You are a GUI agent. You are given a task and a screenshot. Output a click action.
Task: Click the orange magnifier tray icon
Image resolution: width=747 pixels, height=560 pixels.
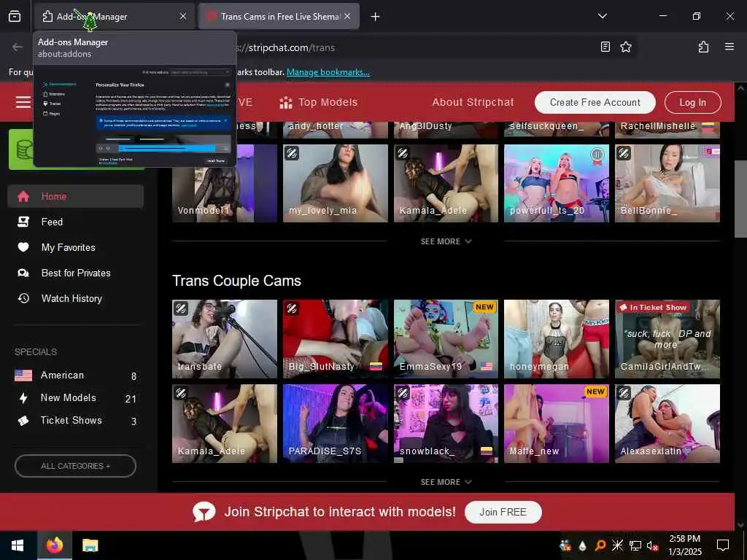click(600, 545)
